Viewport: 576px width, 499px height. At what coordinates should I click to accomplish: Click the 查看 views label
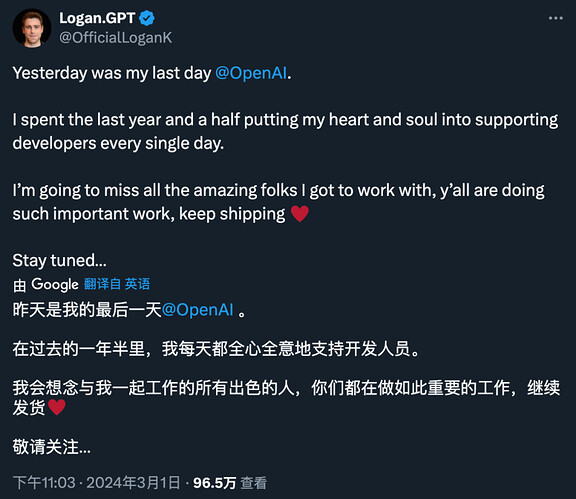coord(253,483)
